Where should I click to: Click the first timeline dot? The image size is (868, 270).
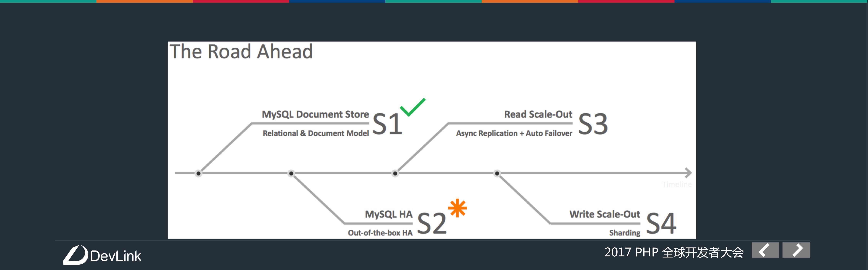(198, 174)
